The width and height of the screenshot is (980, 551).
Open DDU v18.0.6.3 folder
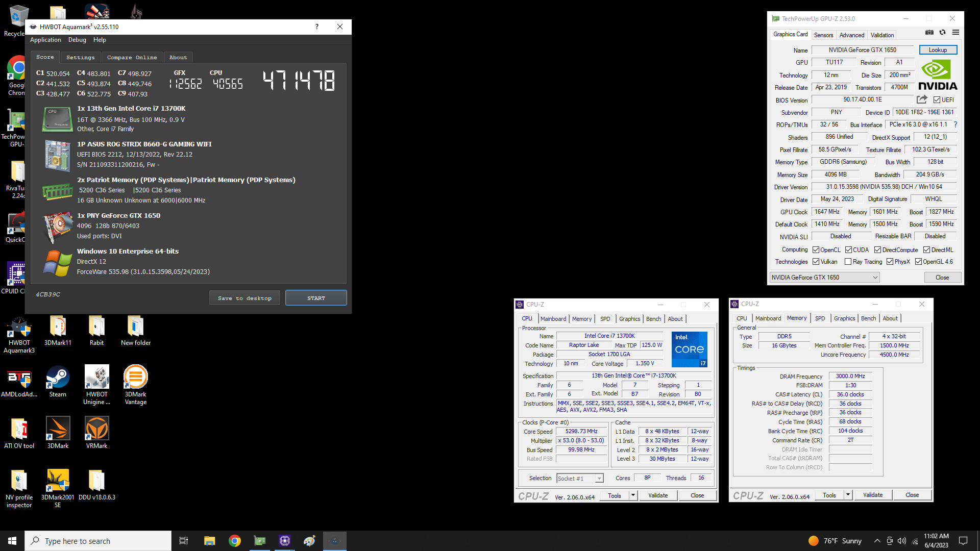point(96,485)
